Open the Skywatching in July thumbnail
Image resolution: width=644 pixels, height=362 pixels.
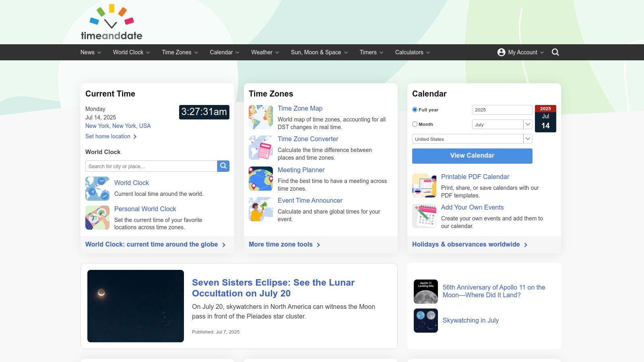click(426, 321)
